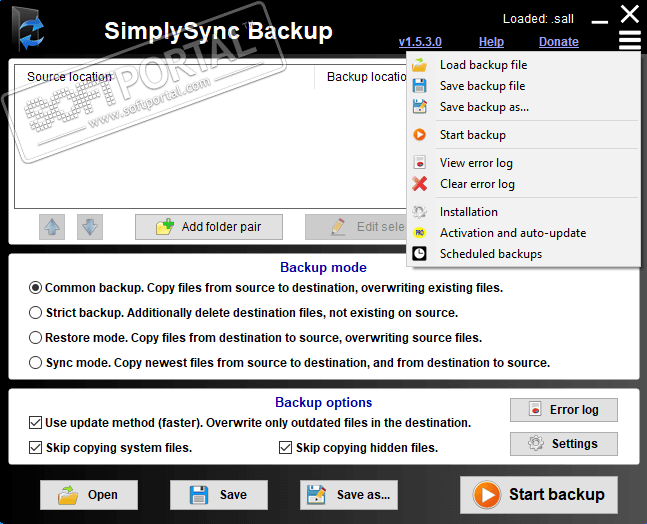Click the yellow PRO activation icon
The height and width of the screenshot is (524, 647).
[420, 233]
